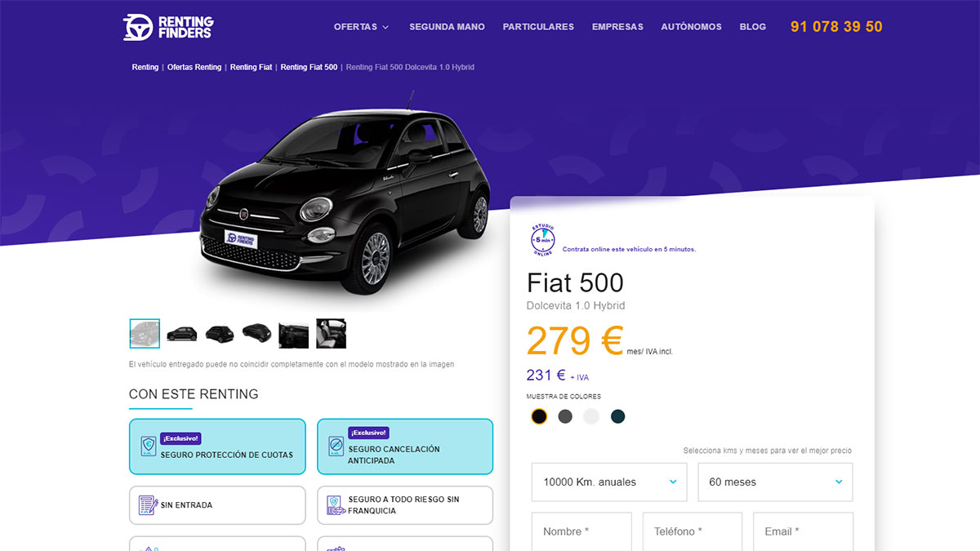Viewport: 980px width, 551px height.
Task: Click the Sin Entrada document icon
Action: point(148,504)
